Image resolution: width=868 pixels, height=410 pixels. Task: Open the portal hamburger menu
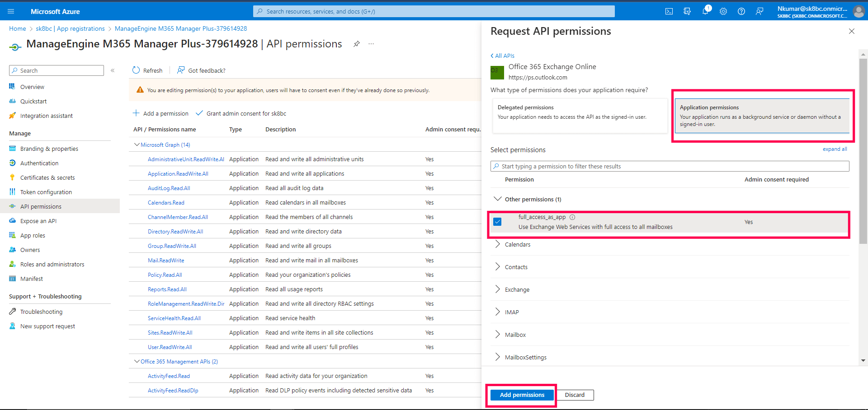11,11
